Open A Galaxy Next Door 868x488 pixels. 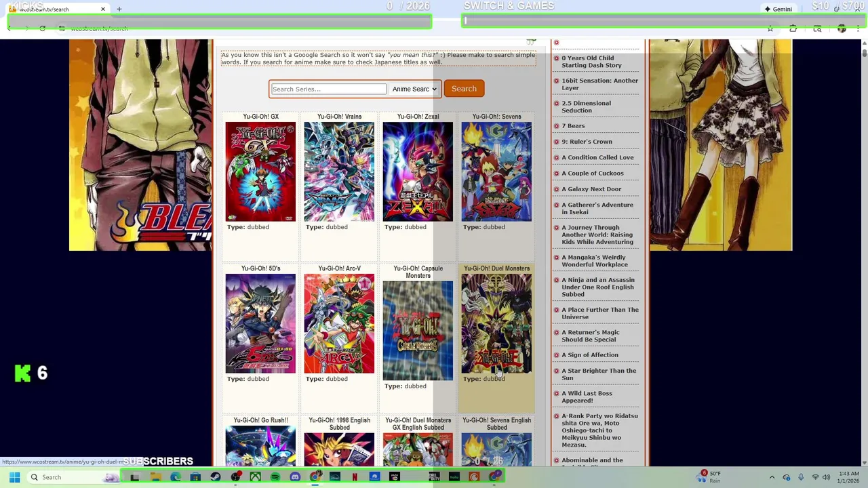(591, 189)
